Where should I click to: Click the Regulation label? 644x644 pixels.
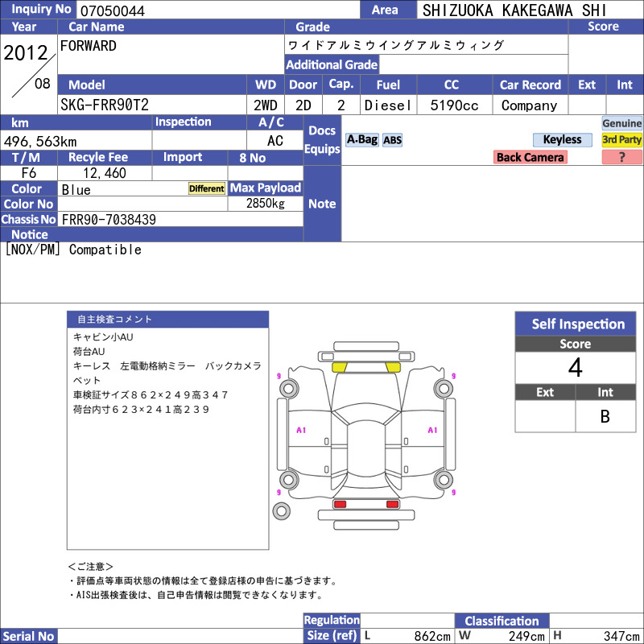coord(332,620)
